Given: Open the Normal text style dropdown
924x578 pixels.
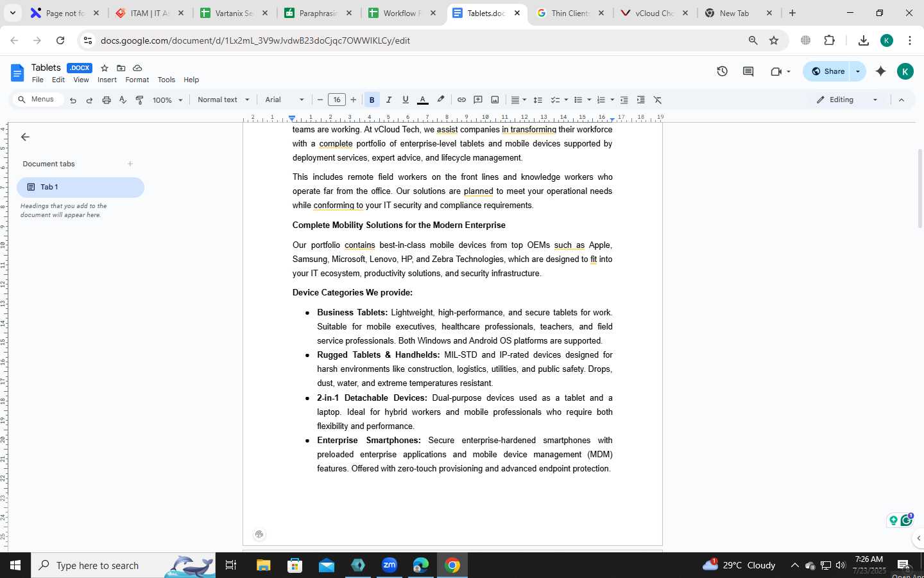Looking at the screenshot, I should [x=223, y=100].
